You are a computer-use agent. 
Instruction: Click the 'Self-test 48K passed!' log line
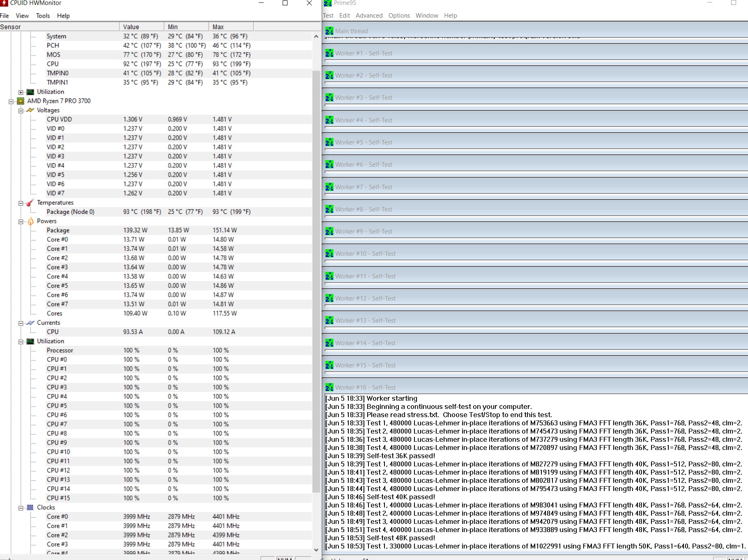coord(380,538)
